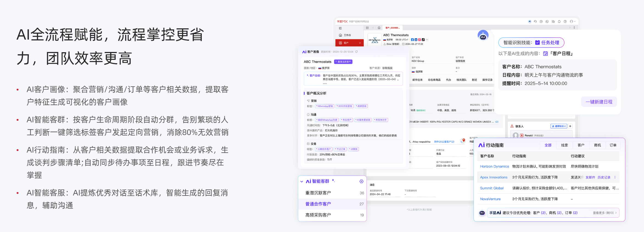The image size is (644, 232).
Task: Click the 客户日程 calendar icon
Action: point(545,54)
